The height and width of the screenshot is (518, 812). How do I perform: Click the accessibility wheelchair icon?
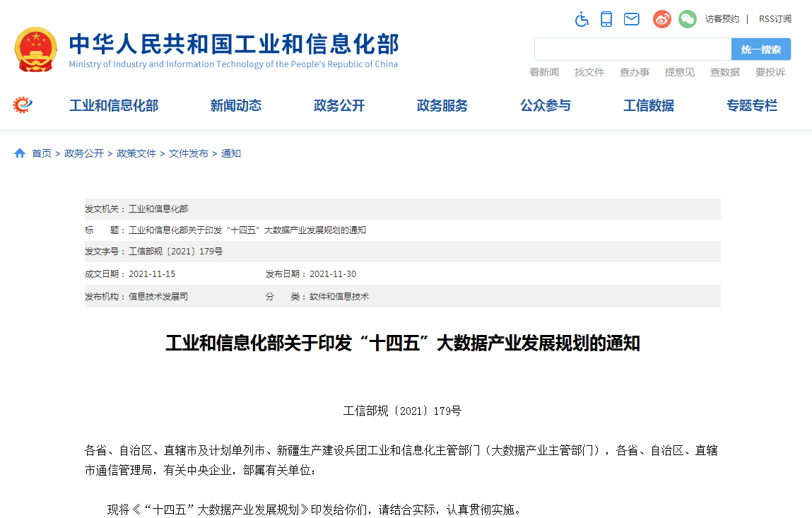(x=582, y=19)
